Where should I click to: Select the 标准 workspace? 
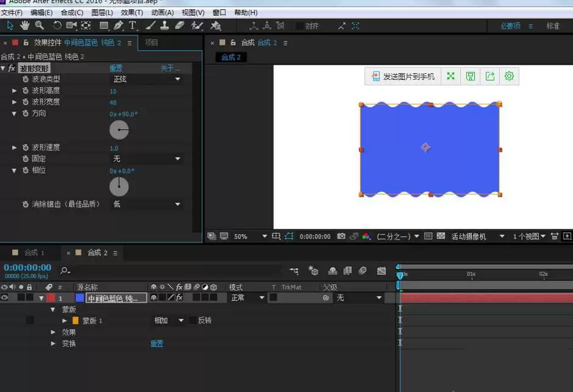point(553,26)
